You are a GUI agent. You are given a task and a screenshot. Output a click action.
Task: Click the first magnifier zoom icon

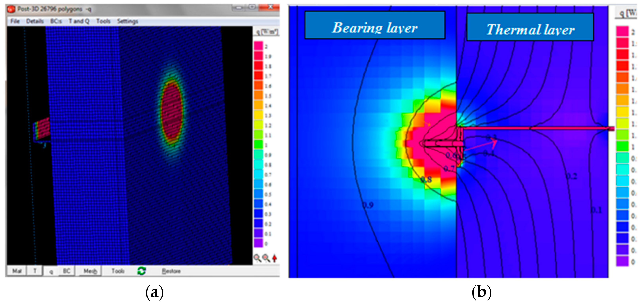point(257,258)
